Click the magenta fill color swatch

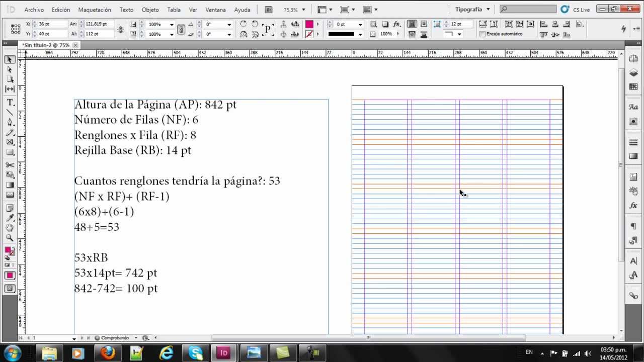coord(309,24)
